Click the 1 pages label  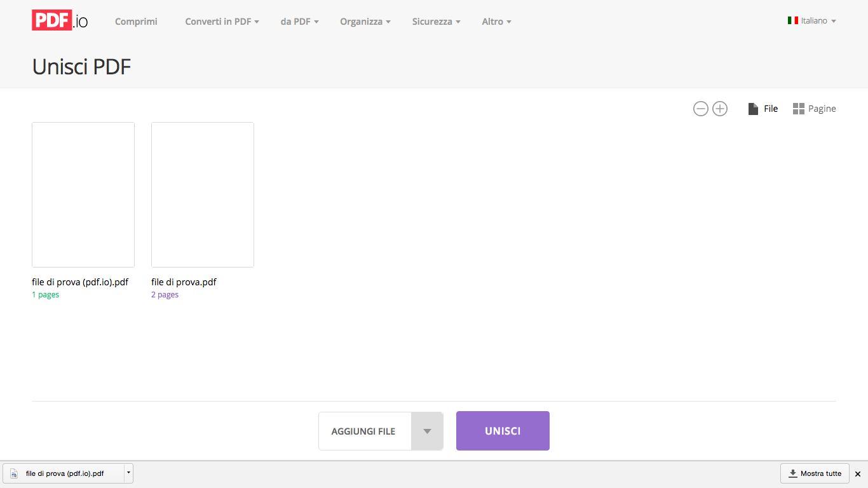click(x=46, y=295)
